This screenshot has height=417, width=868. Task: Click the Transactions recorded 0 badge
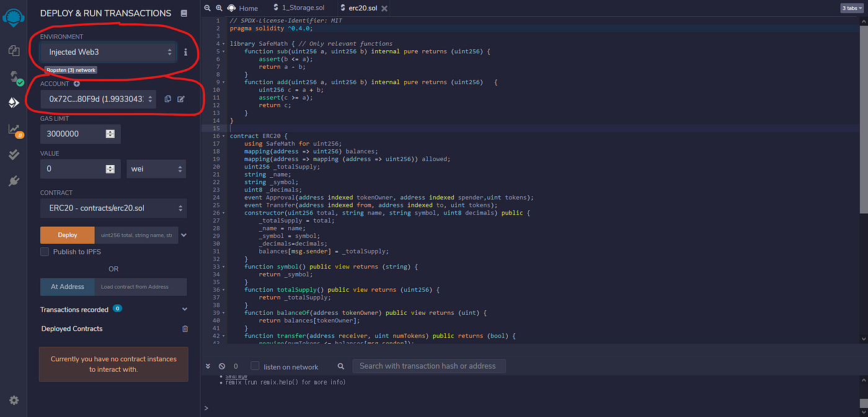(x=117, y=309)
